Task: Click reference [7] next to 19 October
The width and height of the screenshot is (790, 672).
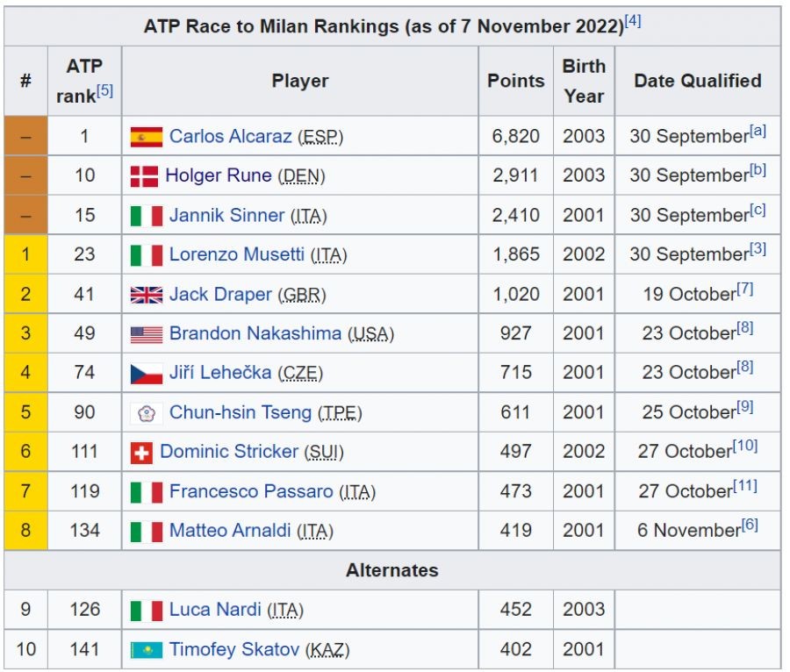Action: click(x=744, y=289)
